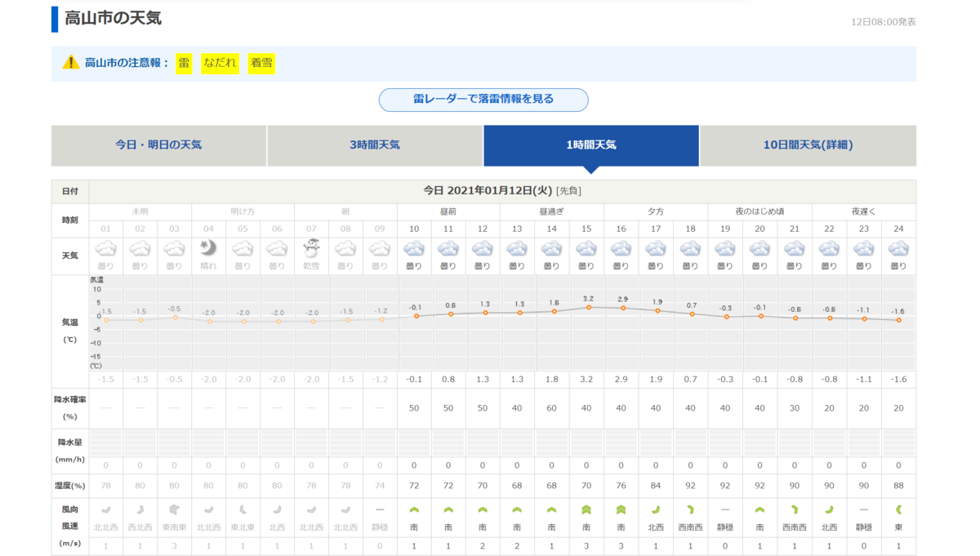Click the warning triangle icon next to 高山市の注意報
This screenshot has height=556, width=980.
click(69, 63)
